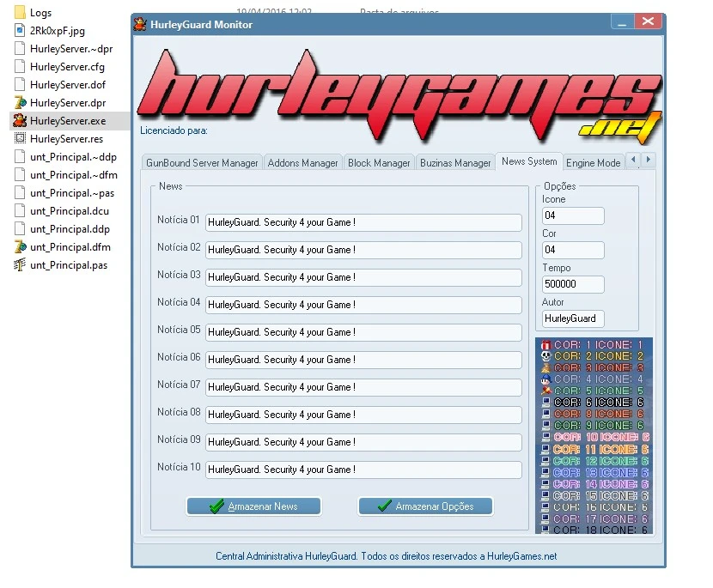Viewport: 713px width, 588px height.
Task: Click the Notícia 08 text field
Action: 363,415
